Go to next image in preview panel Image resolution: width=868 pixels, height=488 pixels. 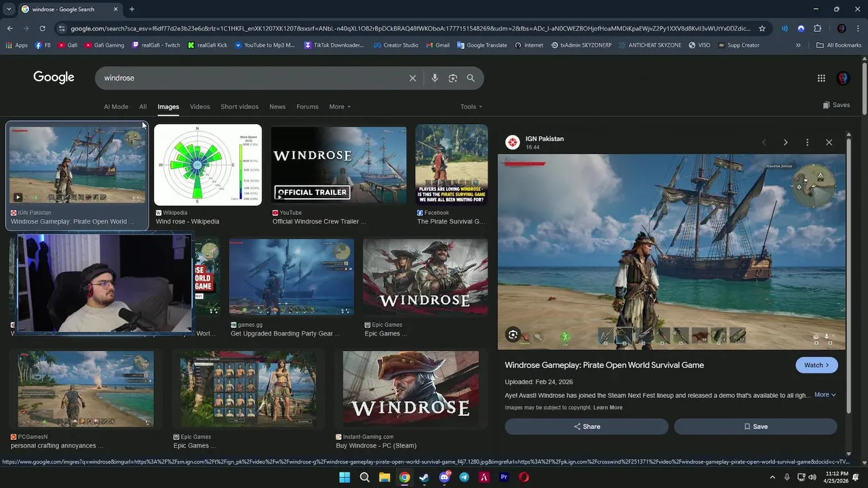785,142
